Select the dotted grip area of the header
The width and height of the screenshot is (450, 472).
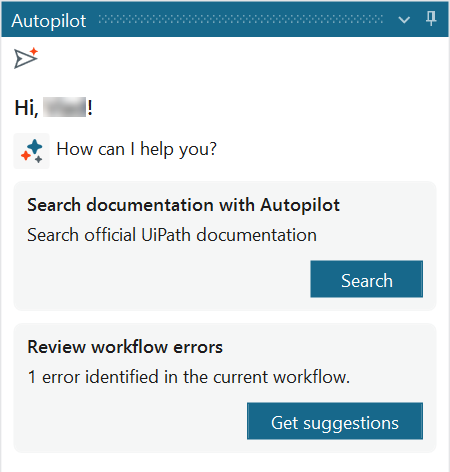(x=241, y=19)
